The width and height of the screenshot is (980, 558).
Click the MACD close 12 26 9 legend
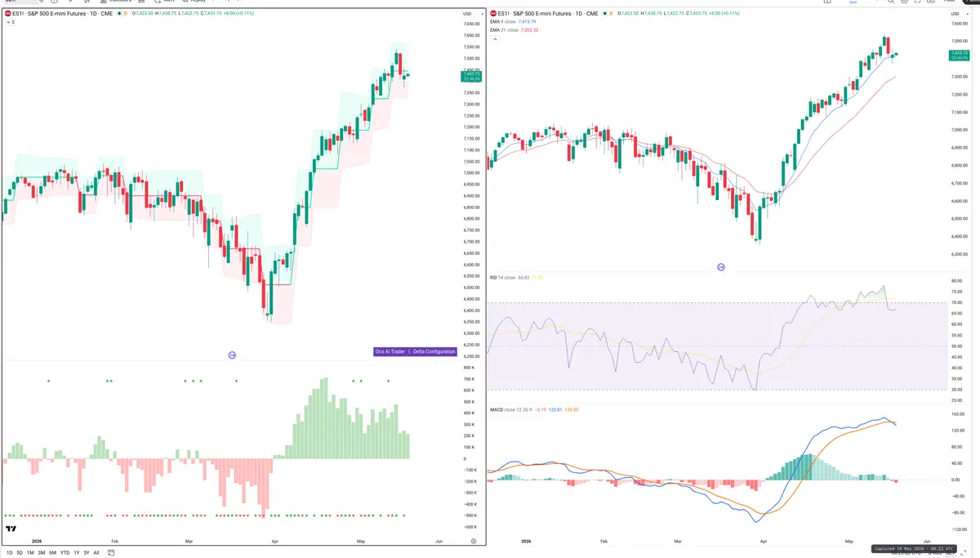click(x=510, y=409)
